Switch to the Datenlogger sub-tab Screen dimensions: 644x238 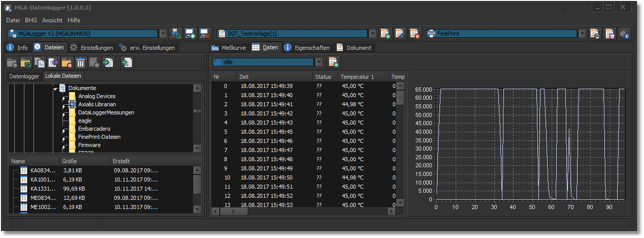tap(24, 76)
